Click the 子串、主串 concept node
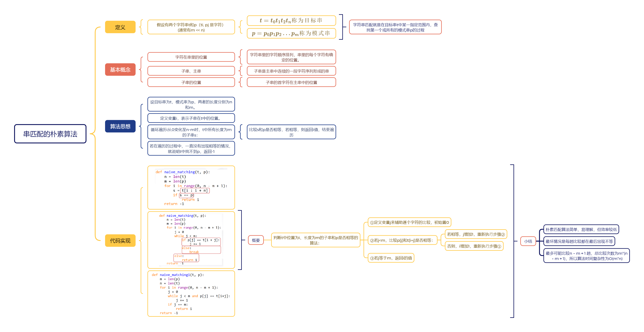The height and width of the screenshot is (332, 644). click(191, 71)
